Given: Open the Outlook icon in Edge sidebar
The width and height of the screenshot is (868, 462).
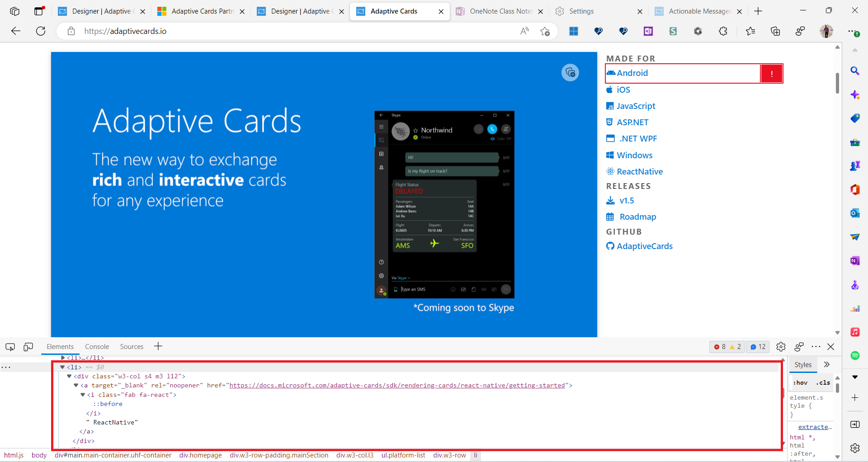Looking at the screenshot, I should tap(855, 213).
